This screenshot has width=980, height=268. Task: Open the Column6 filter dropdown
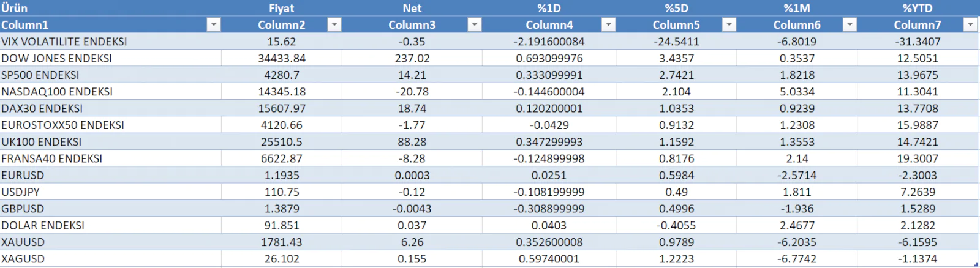click(x=850, y=24)
